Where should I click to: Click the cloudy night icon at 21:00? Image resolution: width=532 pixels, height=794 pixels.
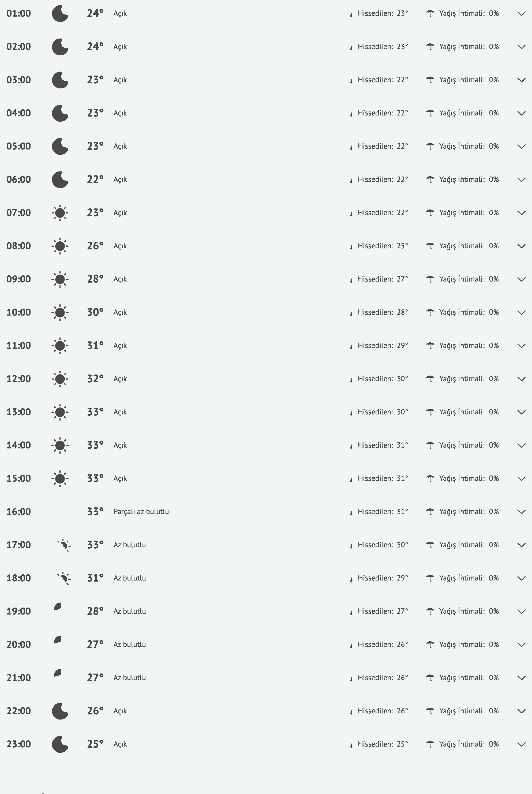(x=58, y=673)
